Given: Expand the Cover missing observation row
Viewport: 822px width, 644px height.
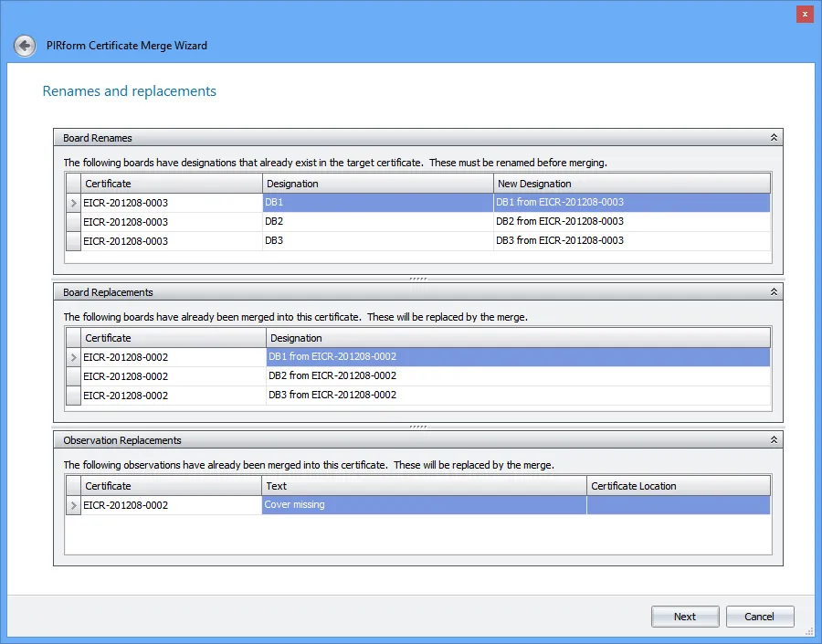Looking at the screenshot, I should (x=71, y=504).
